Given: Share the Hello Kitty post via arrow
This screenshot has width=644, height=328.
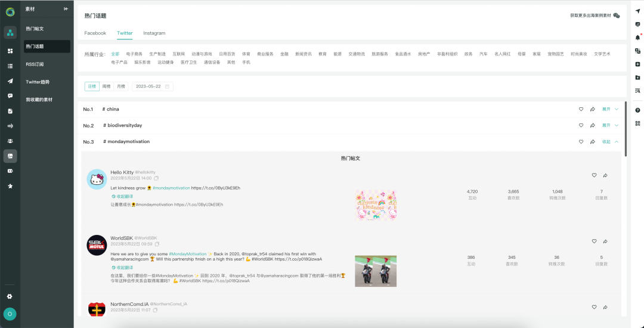Looking at the screenshot, I should (605, 175).
